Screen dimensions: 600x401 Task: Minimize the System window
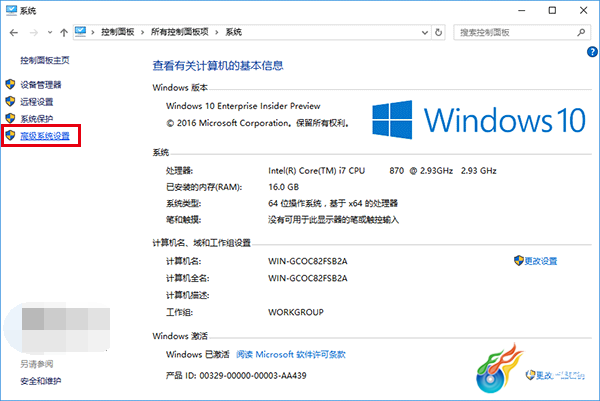pos(522,10)
